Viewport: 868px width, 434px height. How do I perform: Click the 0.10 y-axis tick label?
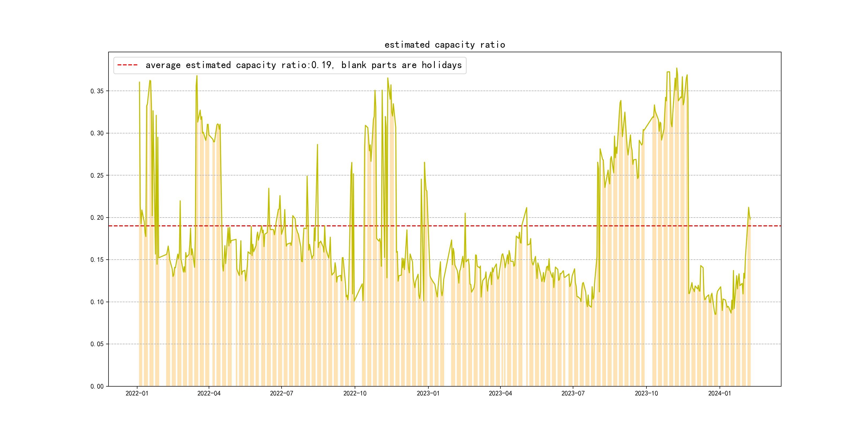pos(97,302)
